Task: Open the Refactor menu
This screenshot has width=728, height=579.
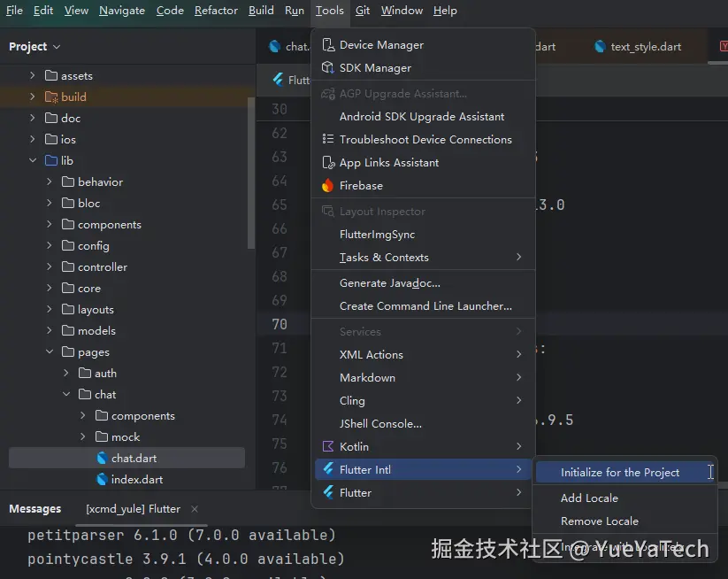Action: pyautogui.click(x=216, y=11)
